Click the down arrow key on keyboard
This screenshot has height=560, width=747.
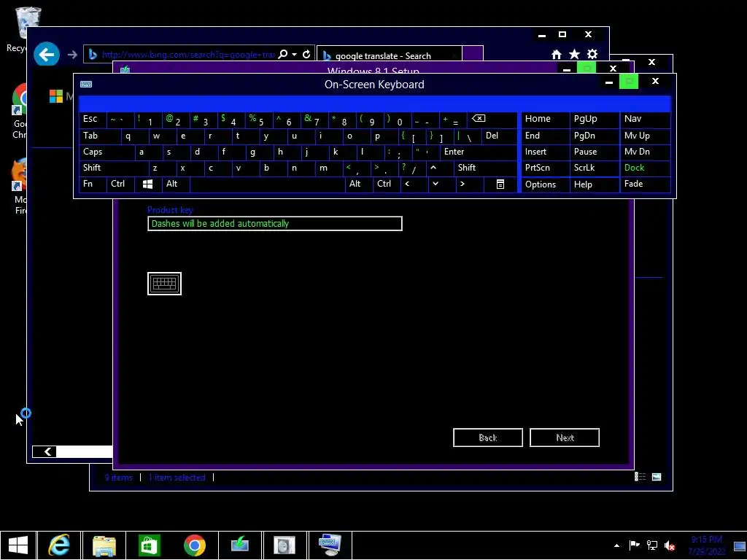(x=441, y=184)
